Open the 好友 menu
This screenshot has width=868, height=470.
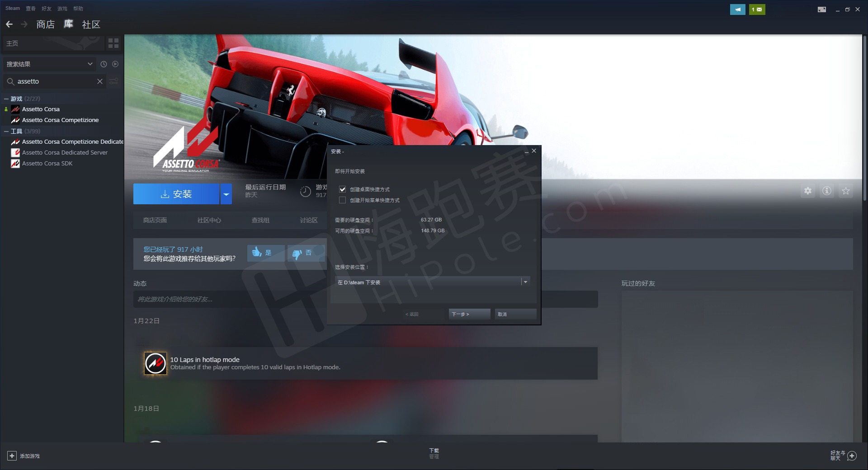tap(47, 9)
